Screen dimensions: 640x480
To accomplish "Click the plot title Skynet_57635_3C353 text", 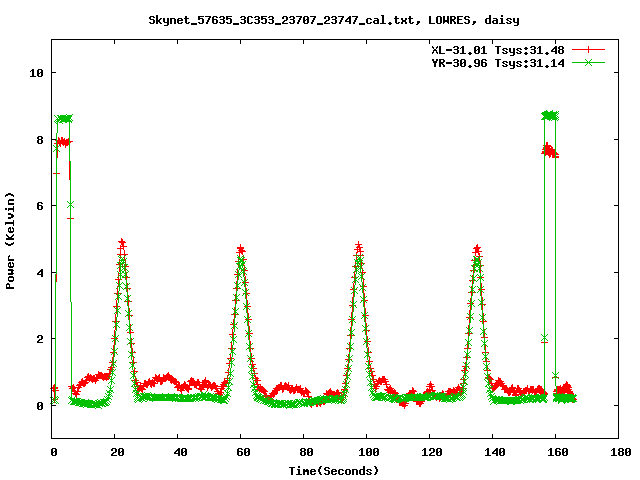I will click(334, 20).
